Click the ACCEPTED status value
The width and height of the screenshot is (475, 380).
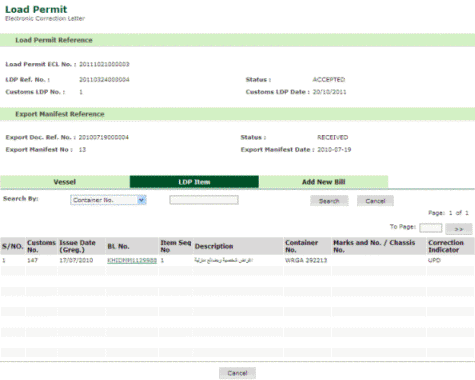click(329, 80)
